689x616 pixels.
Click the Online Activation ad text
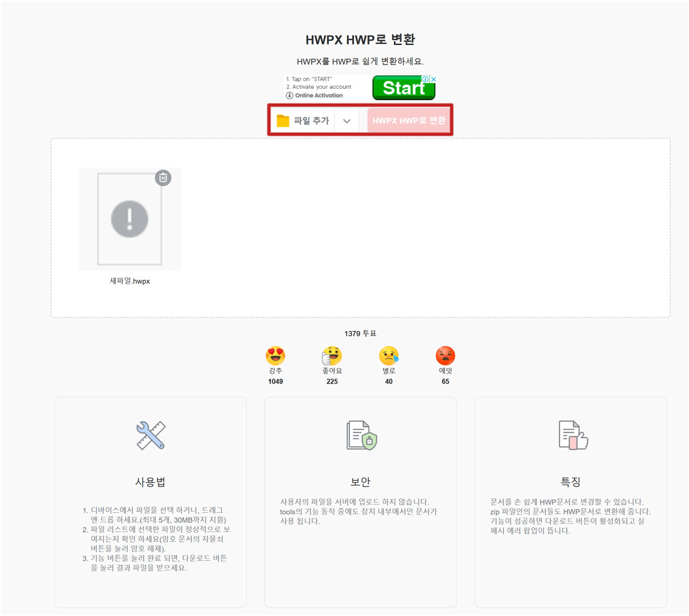click(x=319, y=95)
